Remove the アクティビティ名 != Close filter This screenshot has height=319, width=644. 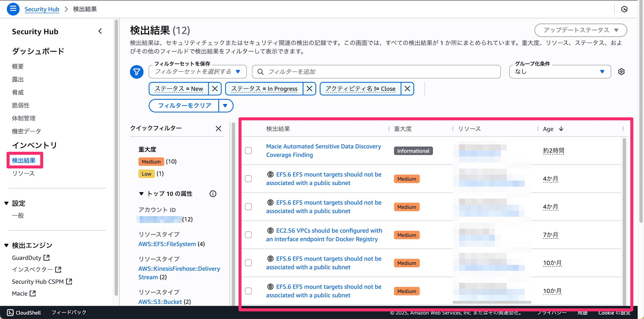click(407, 88)
